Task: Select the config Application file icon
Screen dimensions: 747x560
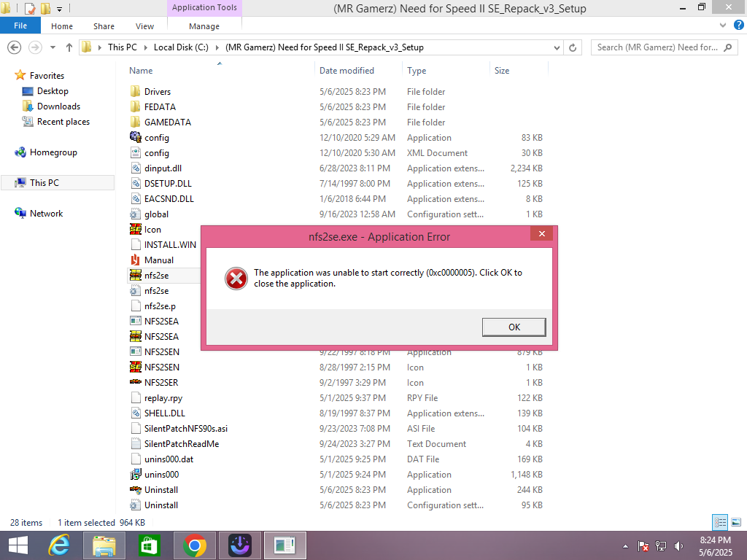Action: coord(135,137)
